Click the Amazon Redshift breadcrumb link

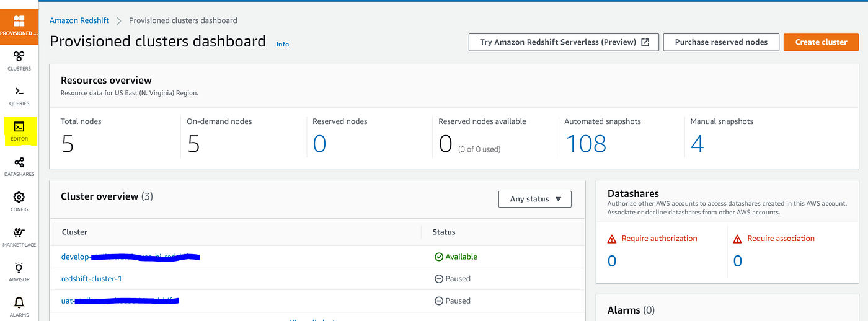(x=79, y=20)
